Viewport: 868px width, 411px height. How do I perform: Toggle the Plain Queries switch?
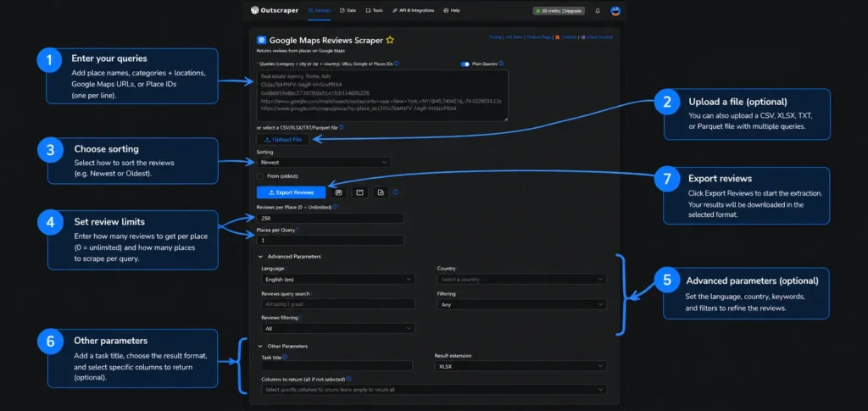(465, 64)
